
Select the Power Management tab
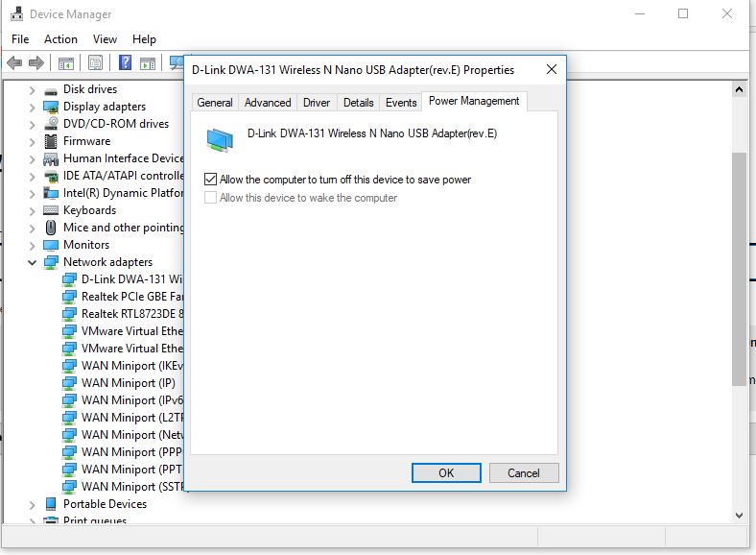point(474,101)
